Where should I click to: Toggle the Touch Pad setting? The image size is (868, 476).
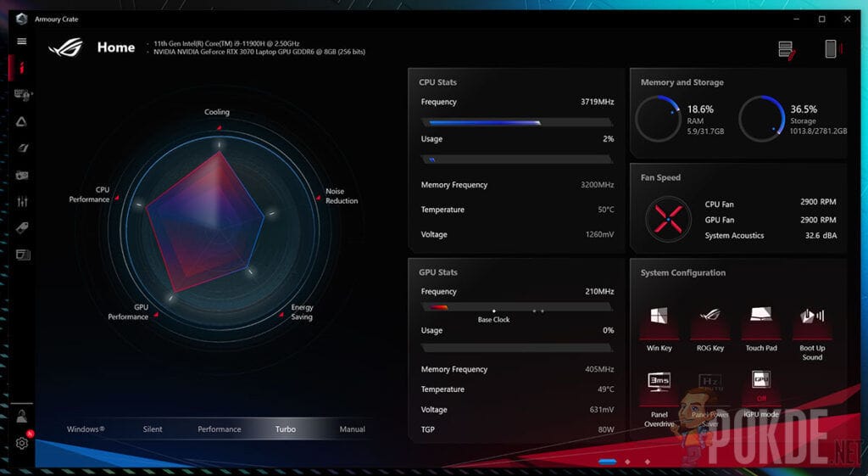tap(761, 328)
